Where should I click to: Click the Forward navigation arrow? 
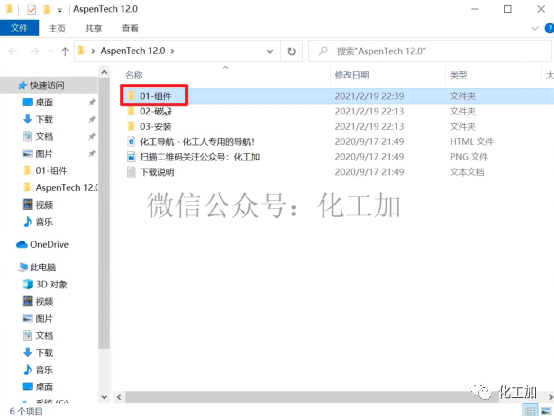click(34, 52)
